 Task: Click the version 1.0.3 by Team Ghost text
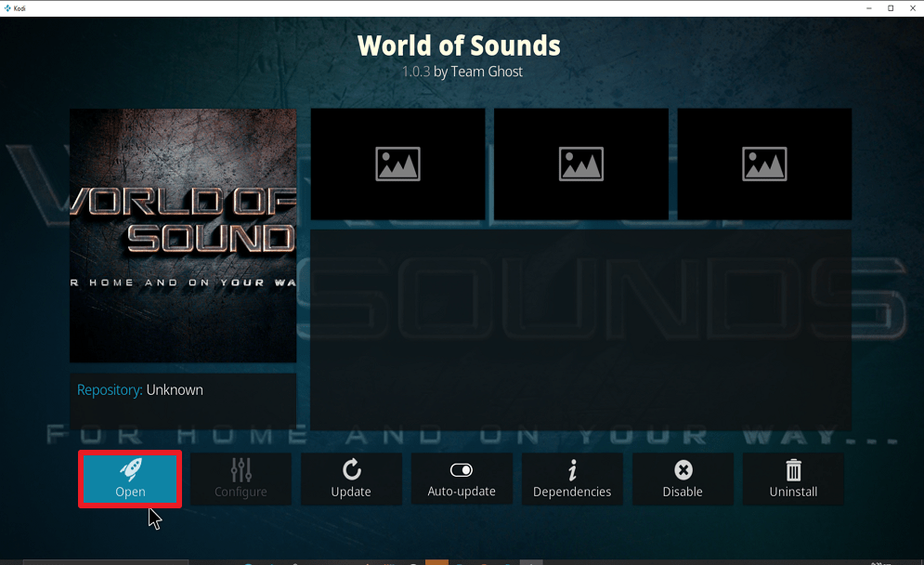462,72
